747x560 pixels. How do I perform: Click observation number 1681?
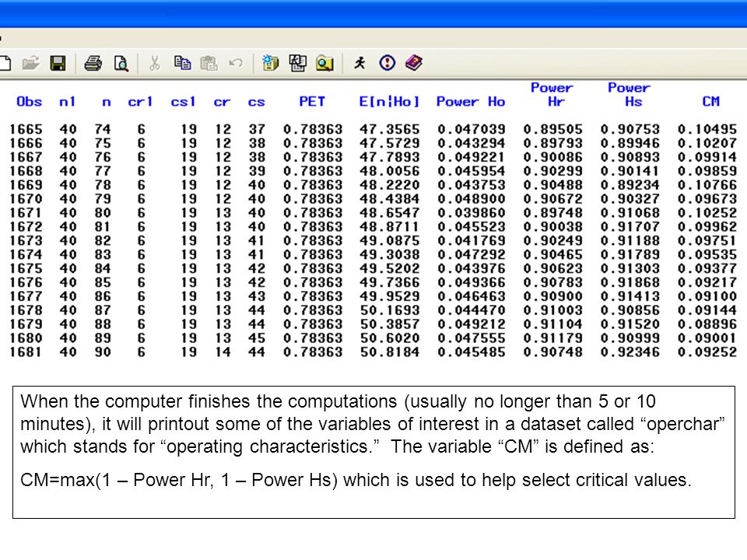pos(26,352)
